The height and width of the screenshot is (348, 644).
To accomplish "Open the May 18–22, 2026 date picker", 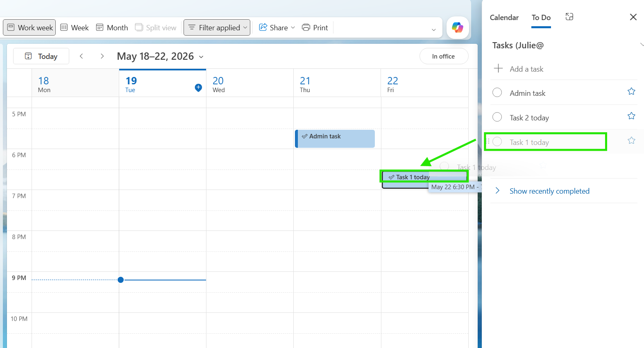I will pyautogui.click(x=160, y=56).
